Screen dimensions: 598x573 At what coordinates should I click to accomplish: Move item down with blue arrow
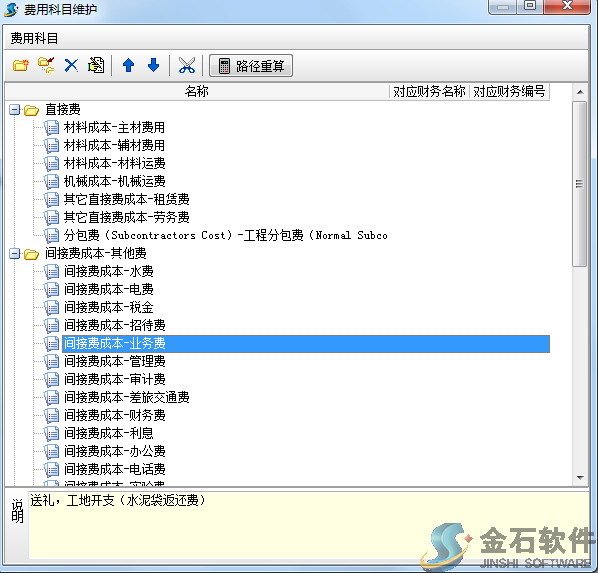pos(153,66)
